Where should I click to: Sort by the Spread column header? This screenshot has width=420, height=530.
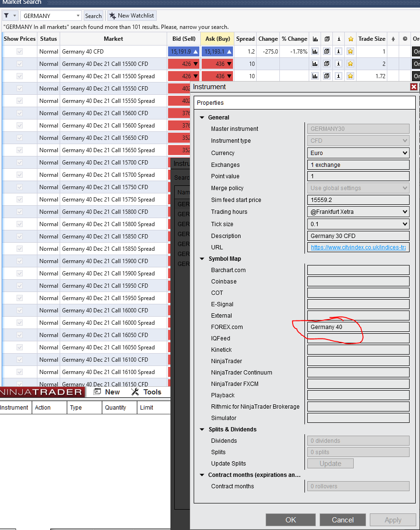[x=245, y=39]
